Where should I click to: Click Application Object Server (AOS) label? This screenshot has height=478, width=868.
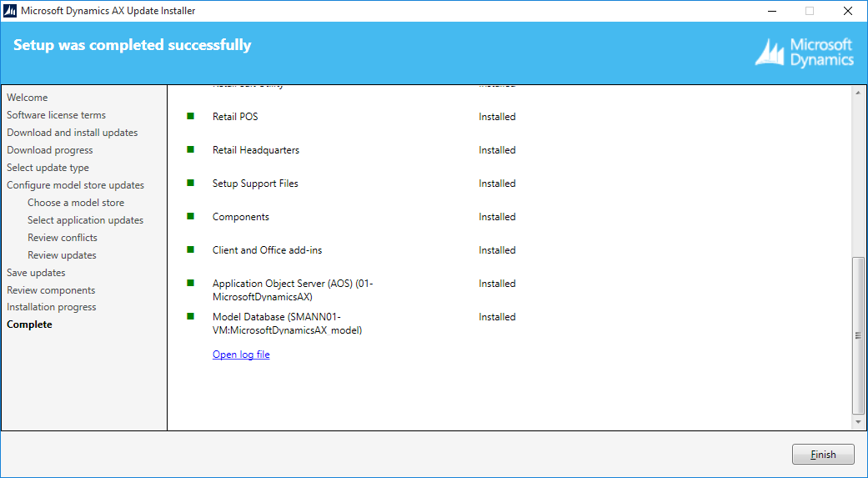click(x=293, y=290)
